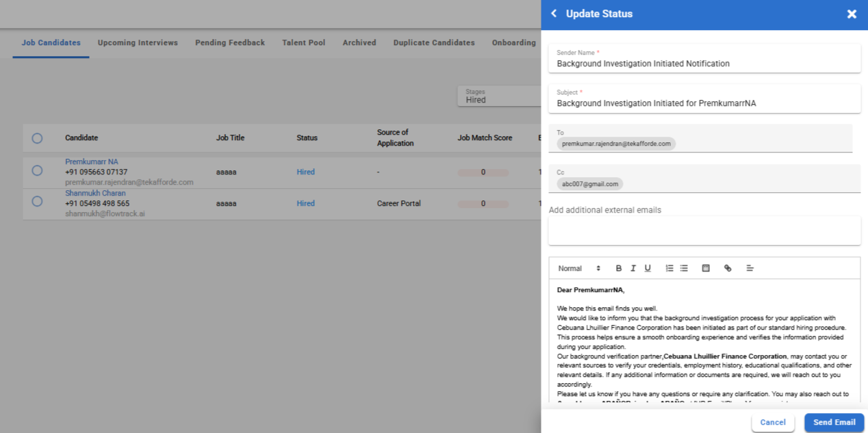868x433 pixels.
Task: Click the underline formatting icon
Action: pos(648,268)
